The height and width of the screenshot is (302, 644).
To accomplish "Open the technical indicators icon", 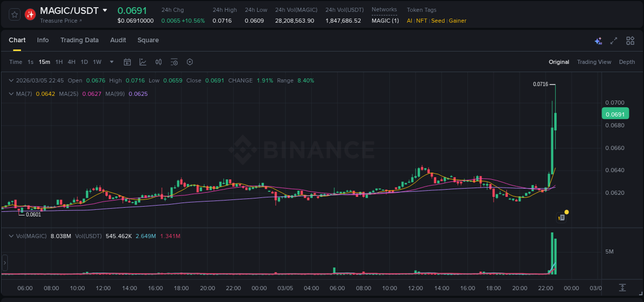I will (143, 62).
